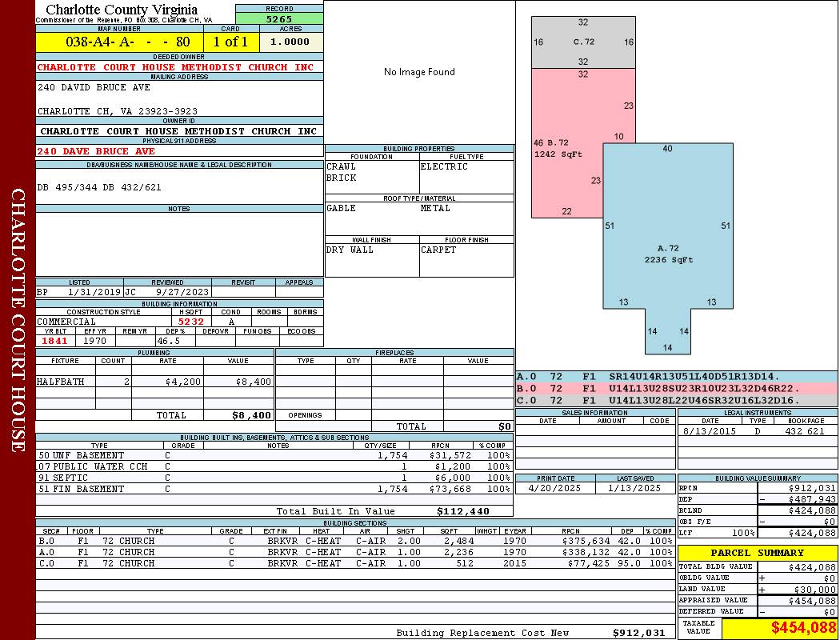Click legal description DB 495/344 DB 432/621
The width and height of the screenshot is (840, 640).
[99, 187]
